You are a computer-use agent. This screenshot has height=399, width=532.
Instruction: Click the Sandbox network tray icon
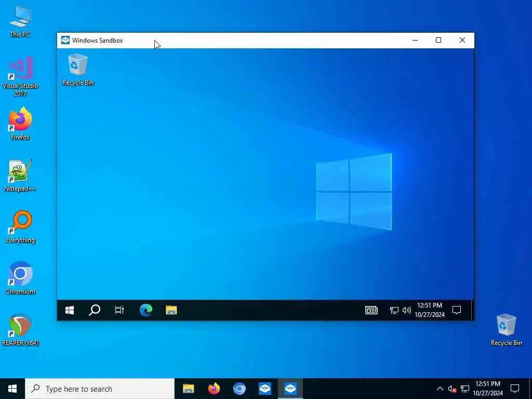(394, 310)
